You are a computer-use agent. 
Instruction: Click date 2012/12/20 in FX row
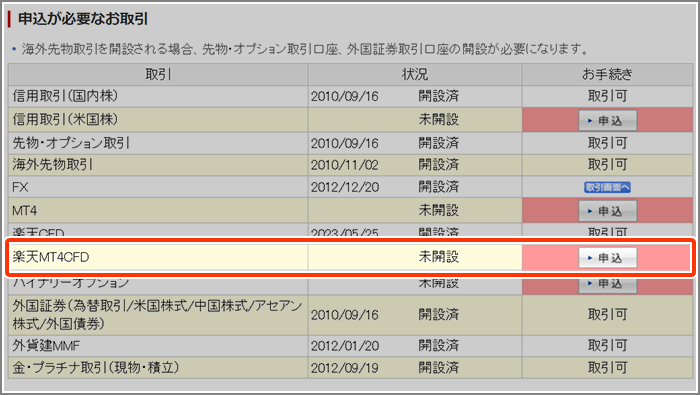click(x=345, y=187)
